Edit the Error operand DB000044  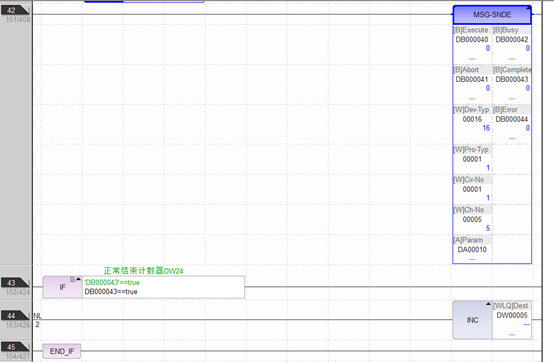[x=512, y=119]
